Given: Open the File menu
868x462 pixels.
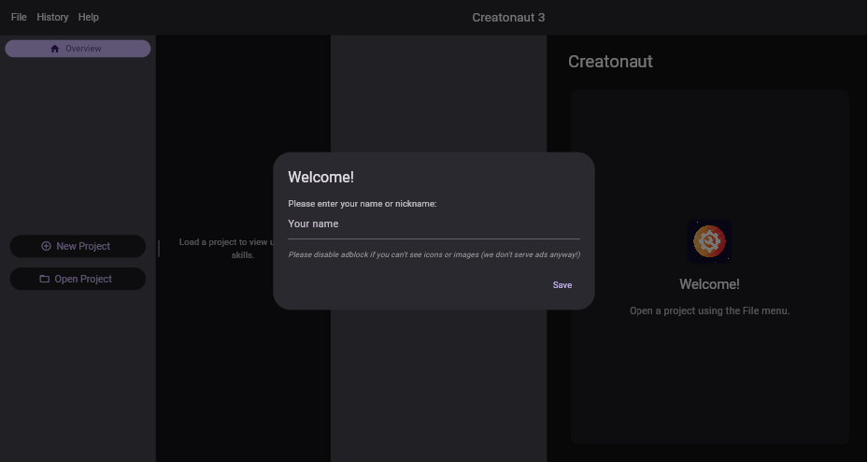Looking at the screenshot, I should [x=19, y=17].
